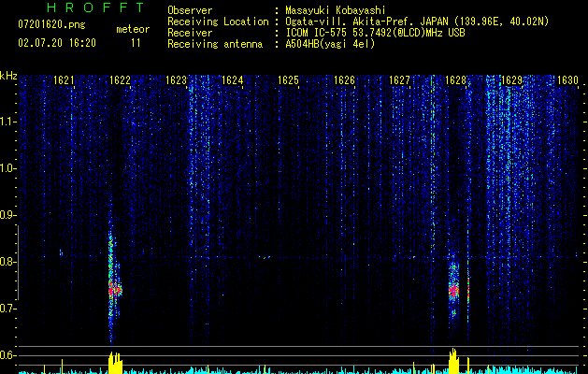Click observer name Masayuki Kobayashi
The width and height of the screenshot is (588, 374).
335,10
